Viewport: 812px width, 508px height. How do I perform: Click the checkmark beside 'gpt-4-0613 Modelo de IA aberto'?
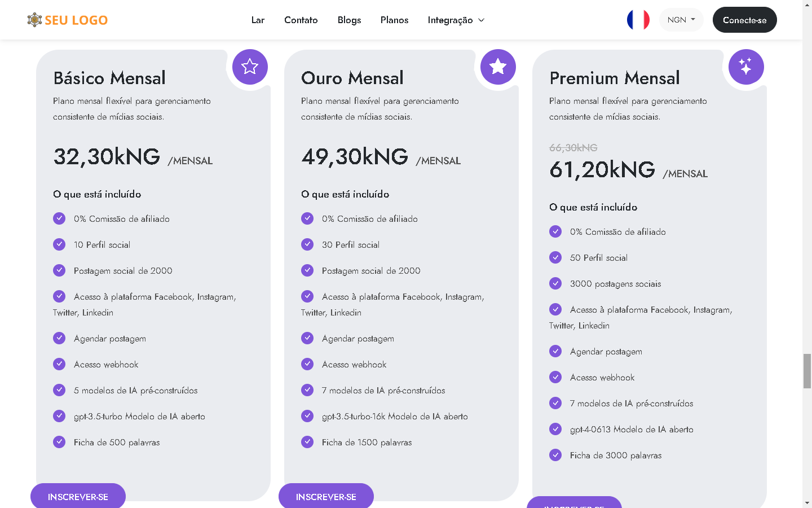(x=555, y=429)
